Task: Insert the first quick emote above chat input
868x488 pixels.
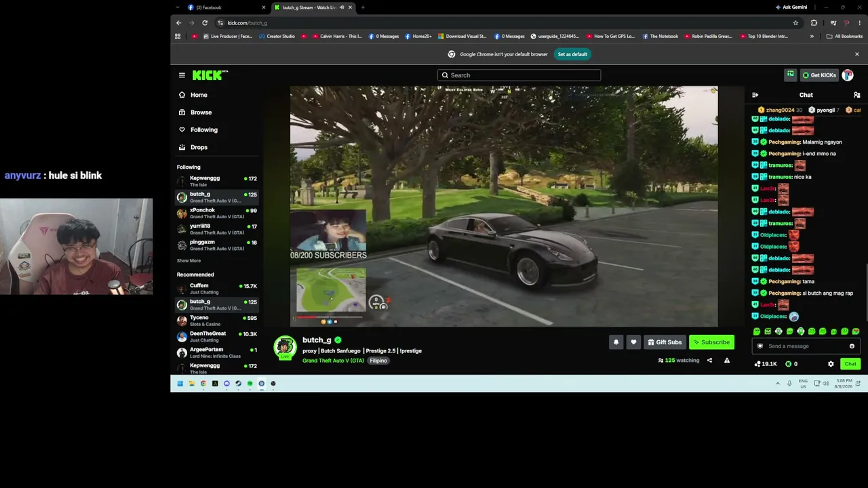Action: click(757, 331)
